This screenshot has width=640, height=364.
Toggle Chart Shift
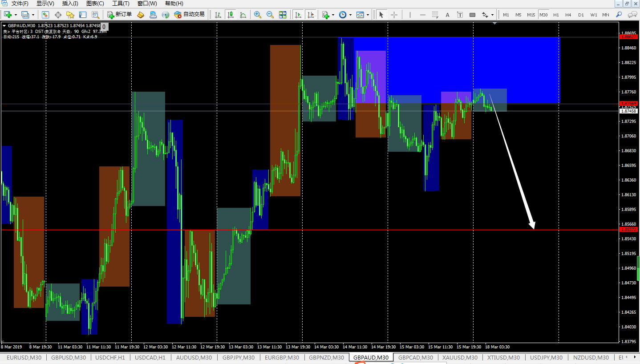311,15
